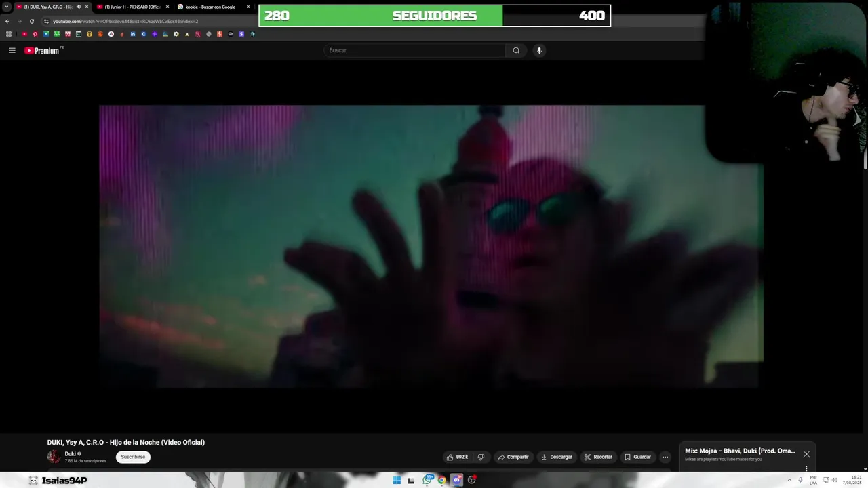Open the browser tab search dropdown

point(6,7)
